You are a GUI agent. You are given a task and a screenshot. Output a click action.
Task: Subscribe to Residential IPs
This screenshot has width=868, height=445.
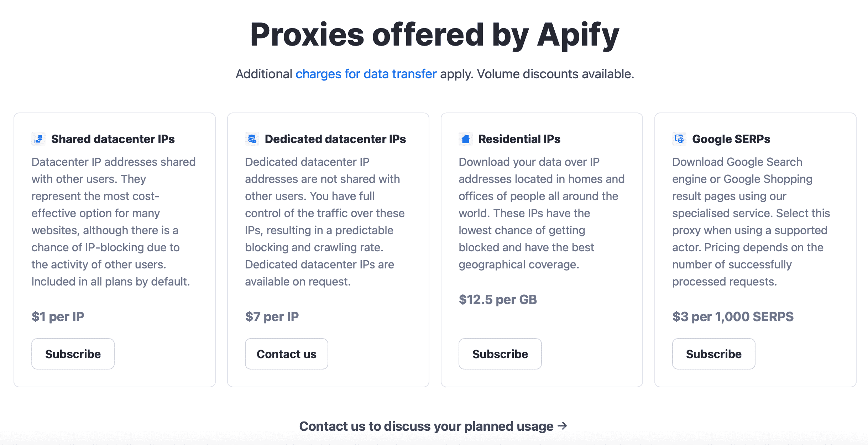click(x=500, y=354)
